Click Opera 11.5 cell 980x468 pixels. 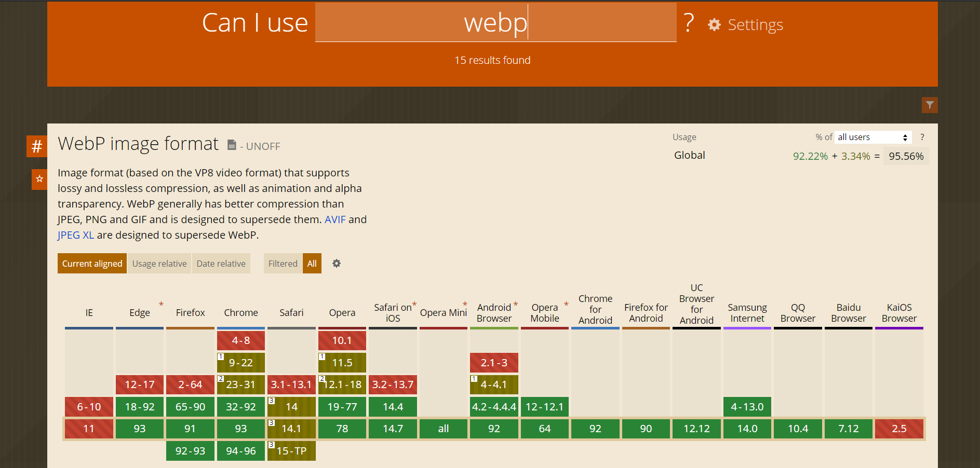click(342, 363)
